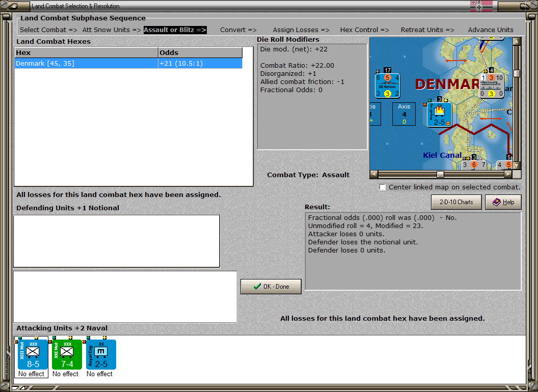Click Attacker loses 0 units line
Screen dimensions: 538x392
(x=346, y=234)
